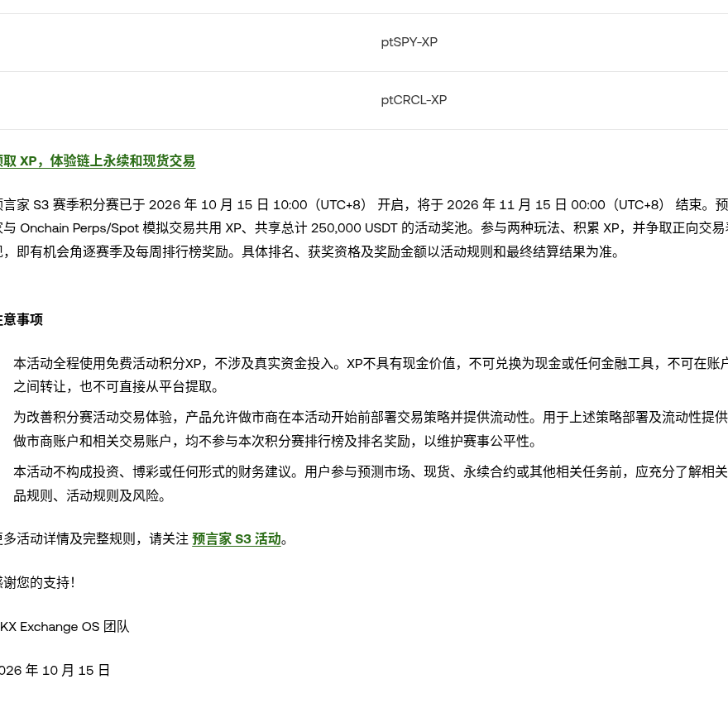Click the date line 10 月 15 日 at bottom
This screenshot has height=703, width=728.
(x=55, y=670)
